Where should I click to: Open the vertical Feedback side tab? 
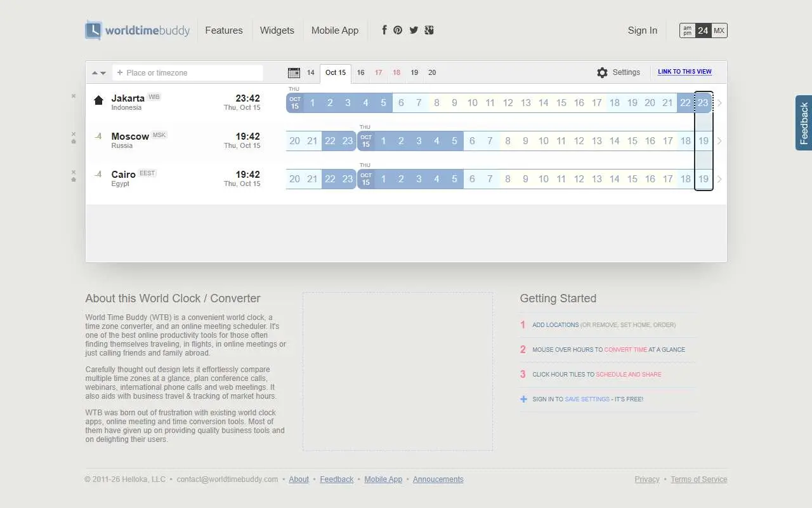tap(804, 123)
